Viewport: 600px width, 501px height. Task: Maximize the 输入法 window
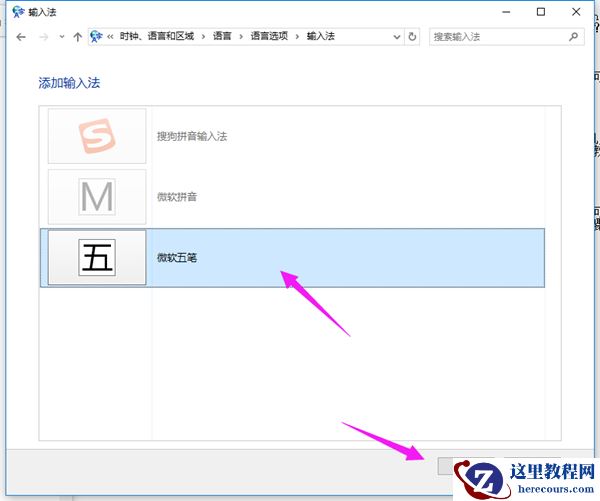pos(541,12)
